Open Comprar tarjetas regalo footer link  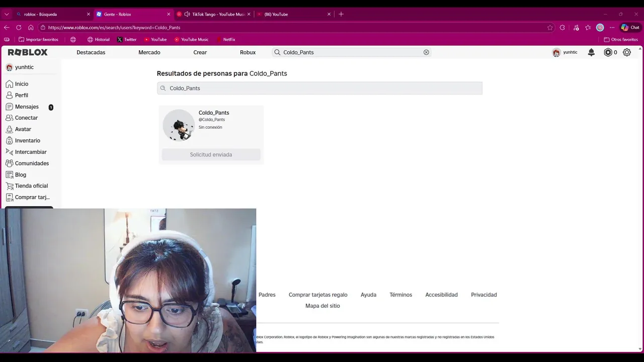[x=318, y=295]
